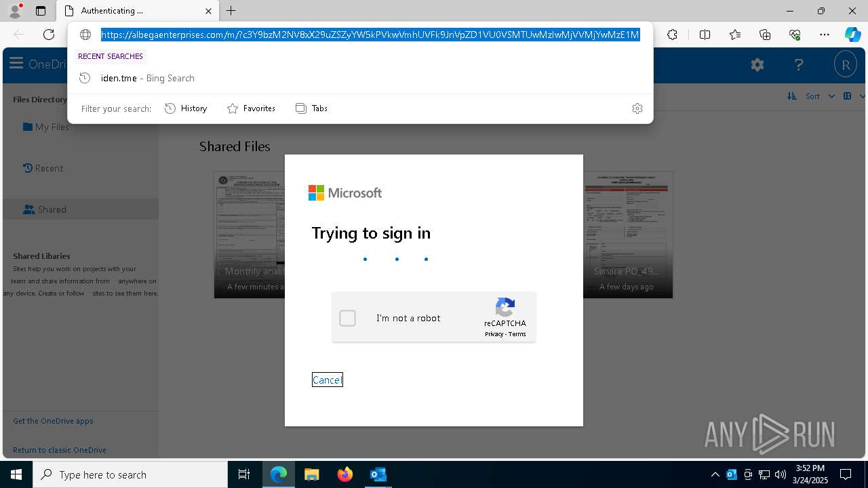Open Firefox on taskbar
The image size is (868, 488).
pyautogui.click(x=344, y=474)
